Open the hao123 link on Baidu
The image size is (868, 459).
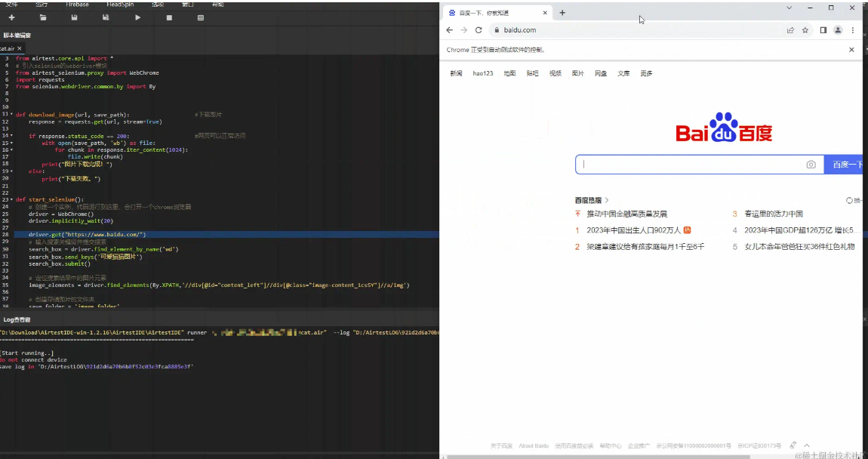pos(483,73)
